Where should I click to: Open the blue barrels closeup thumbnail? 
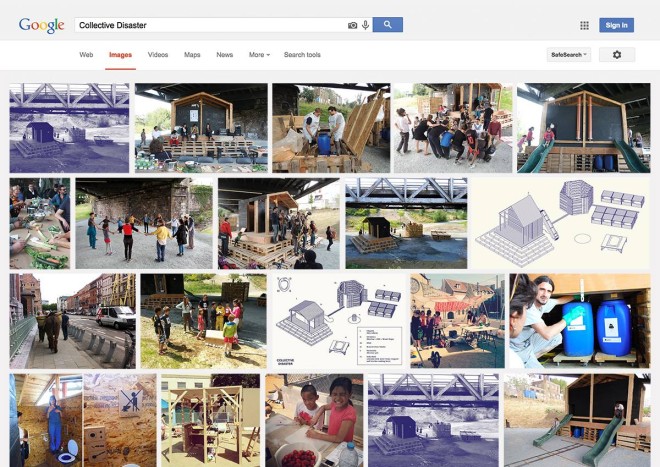click(x=580, y=321)
